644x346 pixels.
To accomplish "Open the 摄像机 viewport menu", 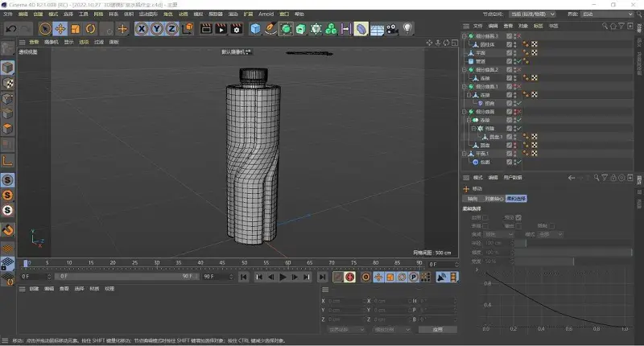I will [x=52, y=43].
